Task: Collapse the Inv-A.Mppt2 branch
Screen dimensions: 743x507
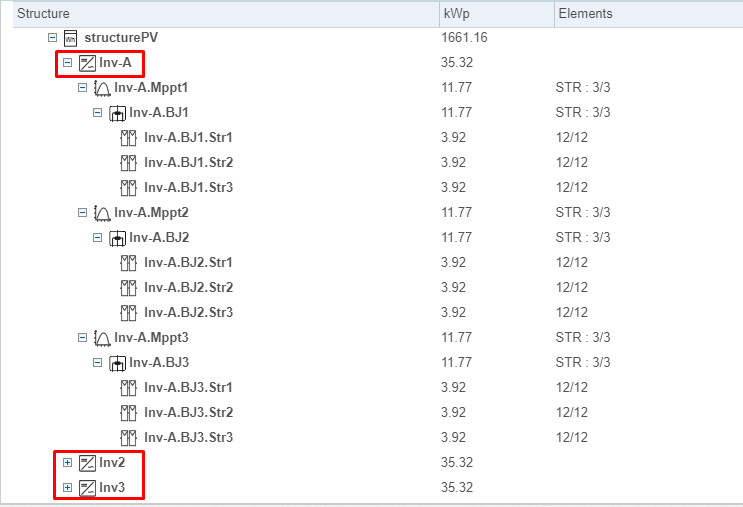Action: coord(82,212)
